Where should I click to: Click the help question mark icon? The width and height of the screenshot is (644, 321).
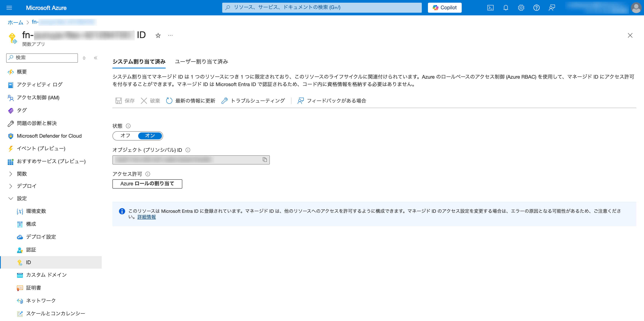(536, 8)
